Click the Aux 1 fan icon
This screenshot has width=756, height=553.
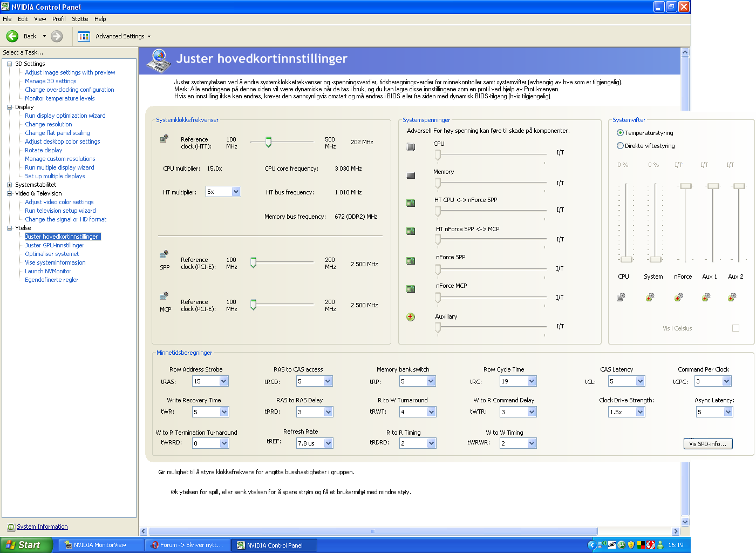[706, 297]
